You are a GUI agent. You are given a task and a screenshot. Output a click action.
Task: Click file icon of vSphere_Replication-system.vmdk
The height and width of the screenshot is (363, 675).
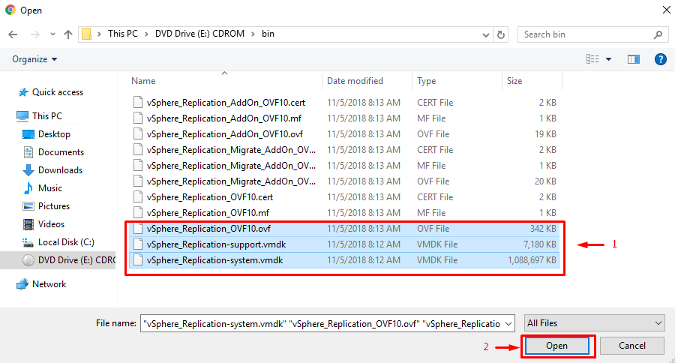pos(138,260)
